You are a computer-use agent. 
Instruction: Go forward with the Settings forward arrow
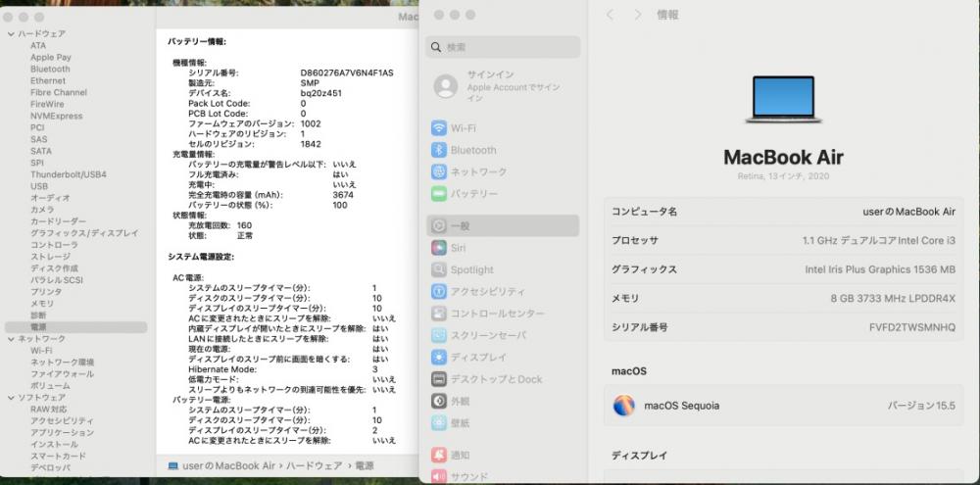click(638, 15)
